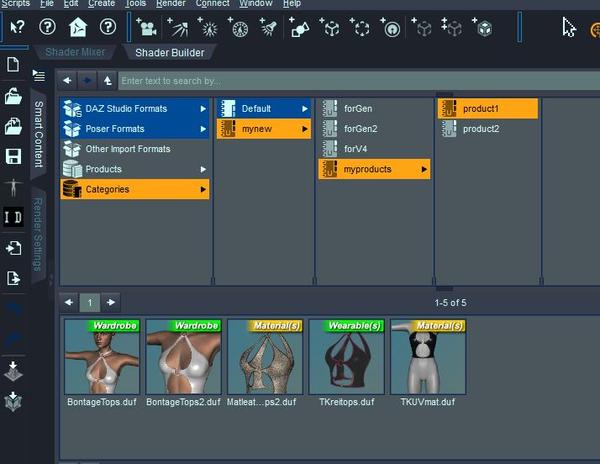This screenshot has height=464, width=600.
Task: Select the node selection arrow tool
Action: pyautogui.click(x=569, y=27)
